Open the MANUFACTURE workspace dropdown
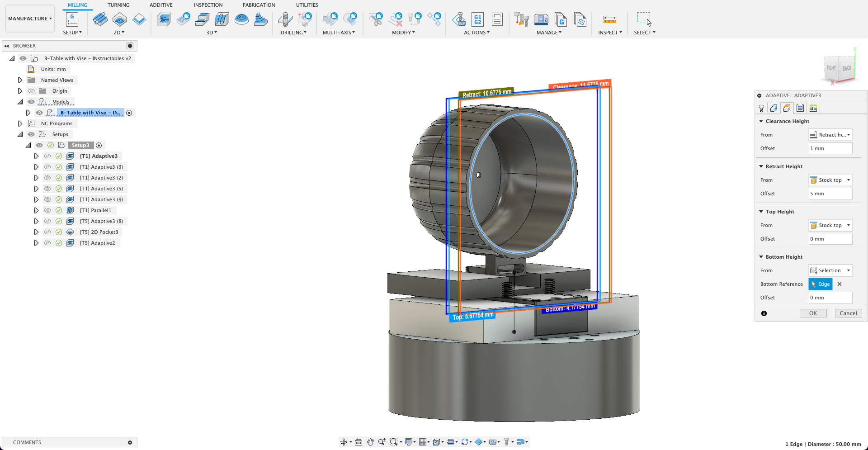The height and width of the screenshot is (450, 868). (30, 19)
